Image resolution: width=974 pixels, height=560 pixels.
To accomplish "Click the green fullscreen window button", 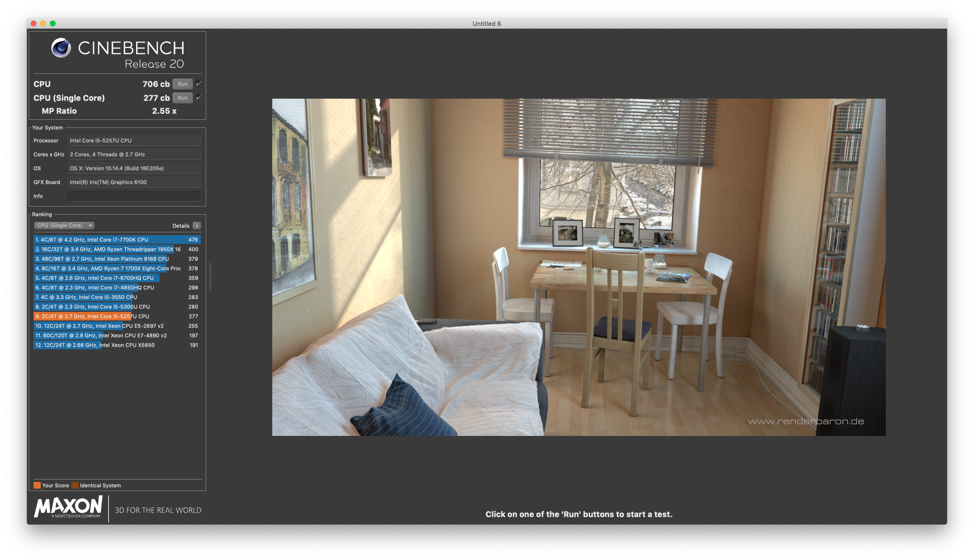I will [53, 23].
